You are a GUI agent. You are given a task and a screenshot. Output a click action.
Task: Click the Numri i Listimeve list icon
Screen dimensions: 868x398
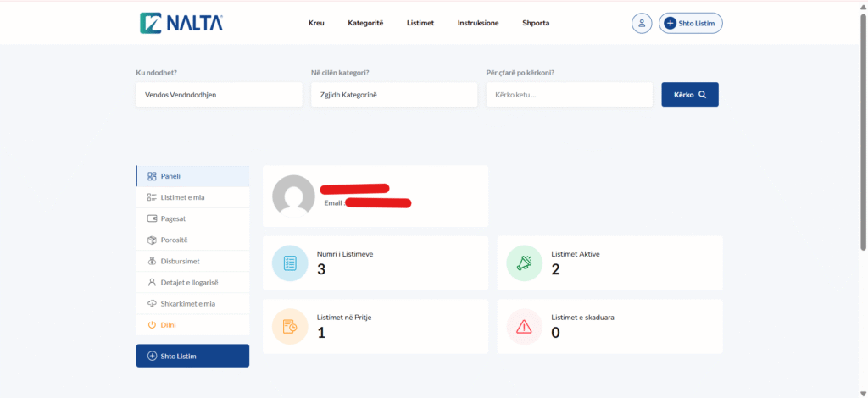290,263
